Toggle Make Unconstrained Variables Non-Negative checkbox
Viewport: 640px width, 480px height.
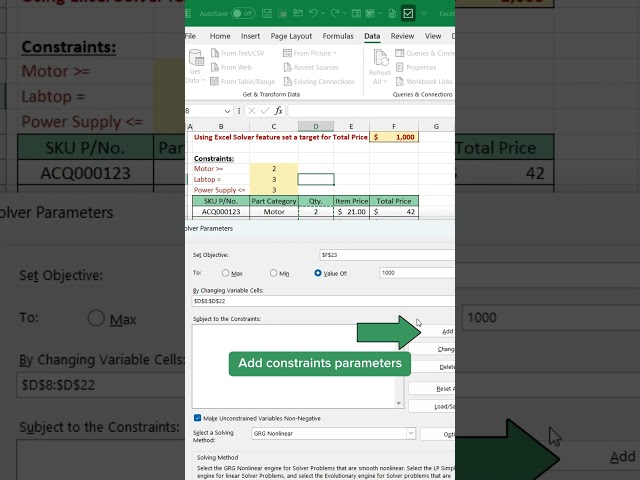(198, 418)
